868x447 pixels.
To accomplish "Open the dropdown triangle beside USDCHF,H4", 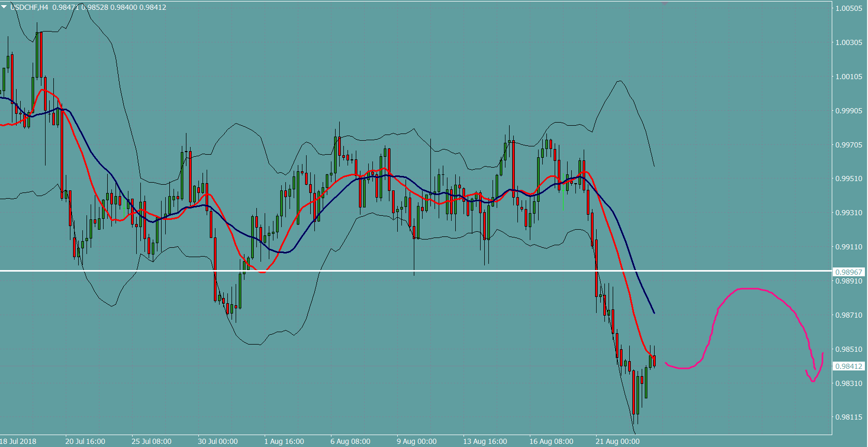I will (4, 7).
